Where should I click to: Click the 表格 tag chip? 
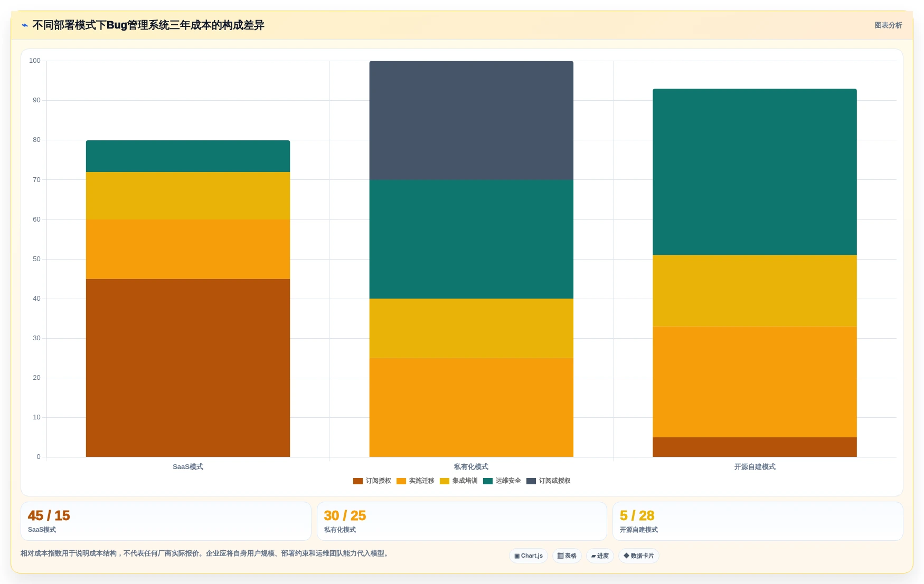[567, 556]
